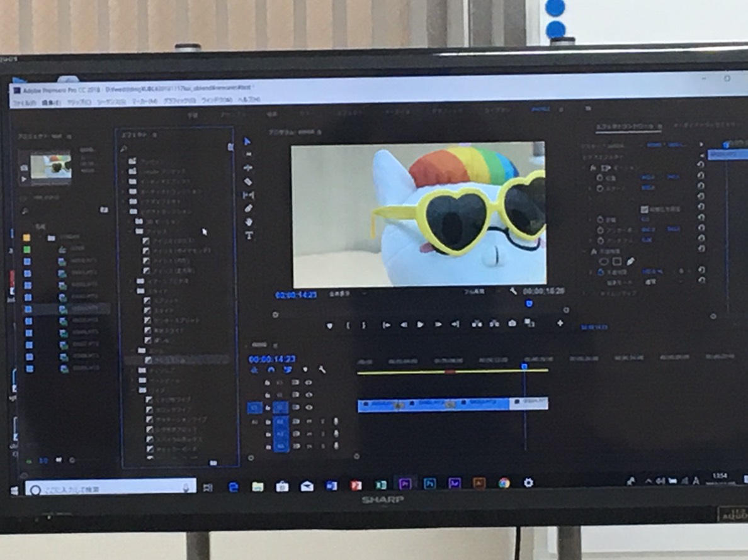Select the Selection (arrow) tool
This screenshot has width=748, height=560.
[247, 142]
